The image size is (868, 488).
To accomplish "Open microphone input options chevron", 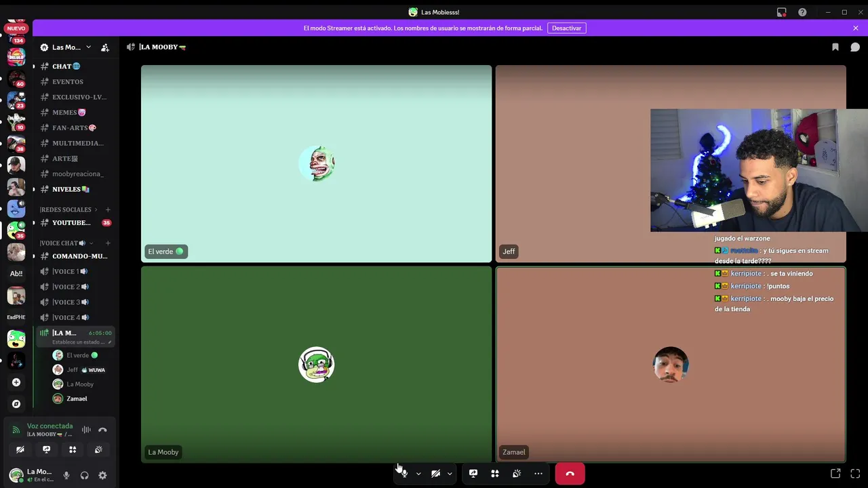I will click(418, 474).
